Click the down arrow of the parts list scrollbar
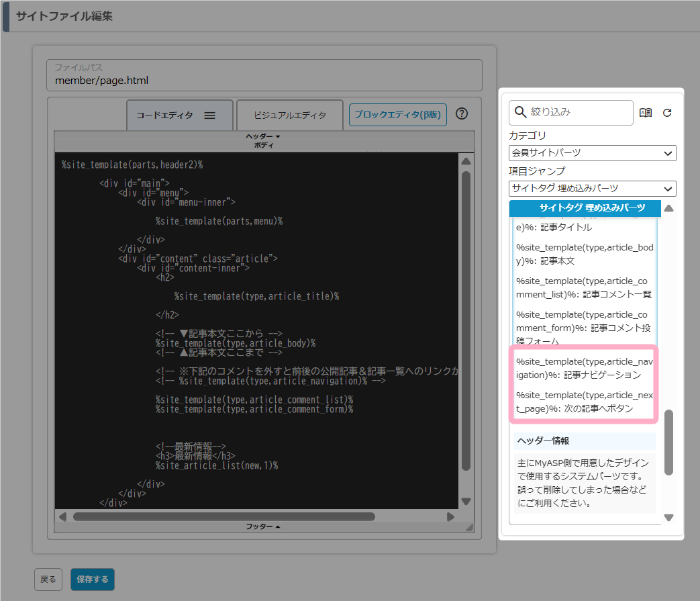The width and height of the screenshot is (700, 601). tap(668, 518)
